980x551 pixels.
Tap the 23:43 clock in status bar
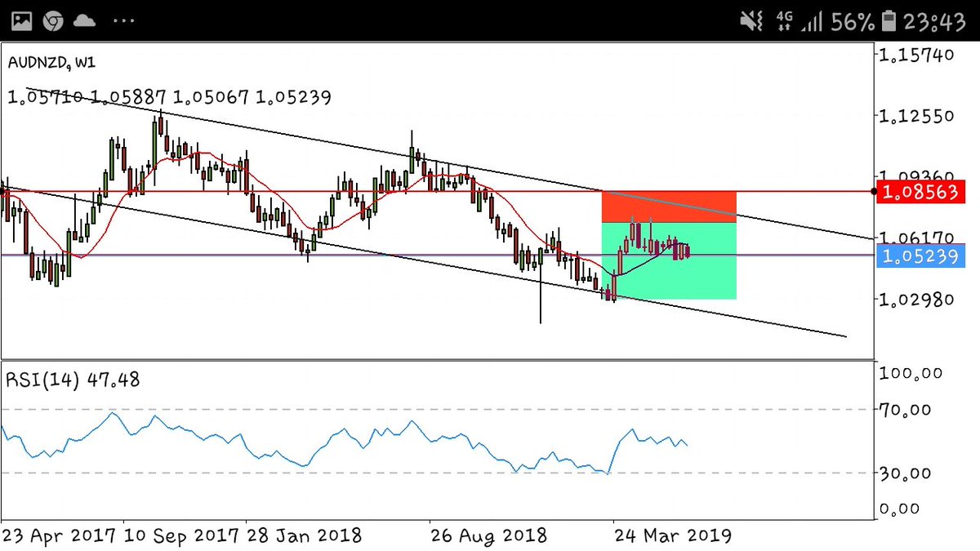[x=937, y=21]
